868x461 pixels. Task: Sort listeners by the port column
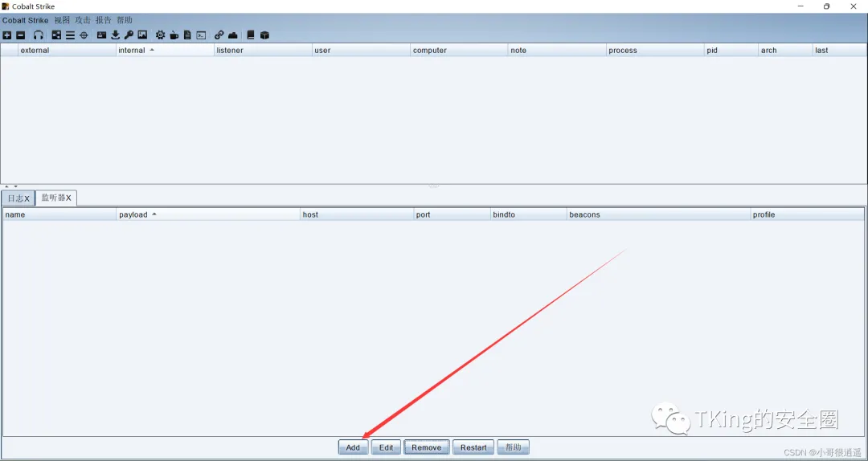452,214
